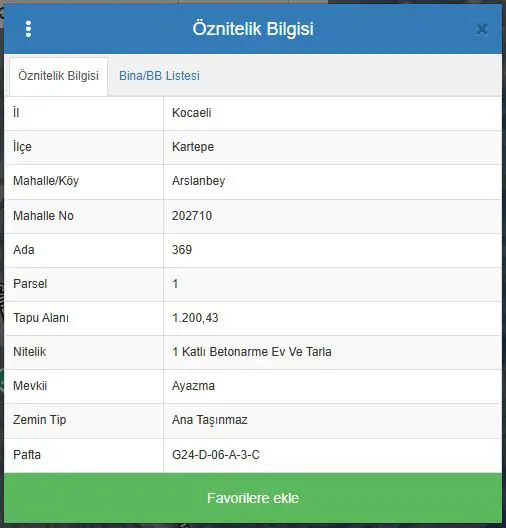Select the Pafta code G24-D-06-A-3-C
The height and width of the screenshot is (528, 506).
point(216,455)
